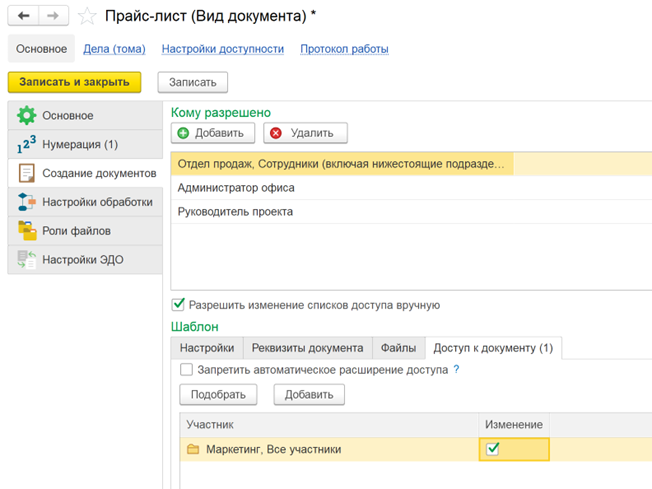Select the Администратор офиса list row

tap(236, 188)
